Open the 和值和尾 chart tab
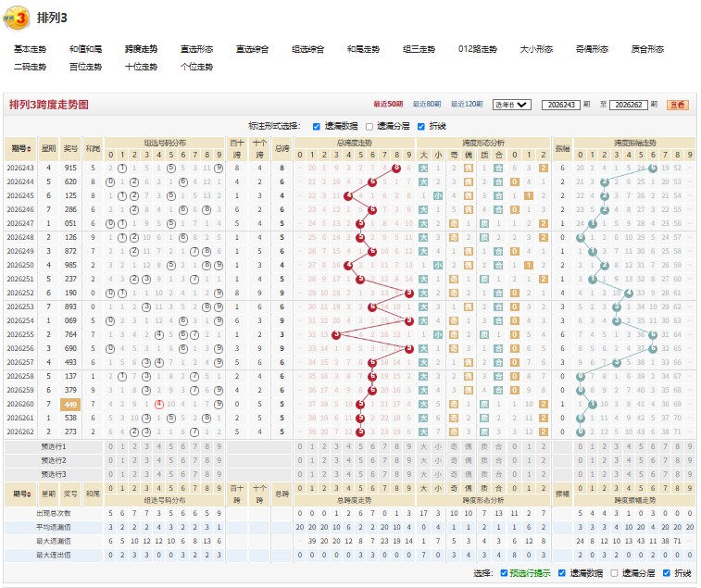Screen dimensions: 701x588 [85, 49]
